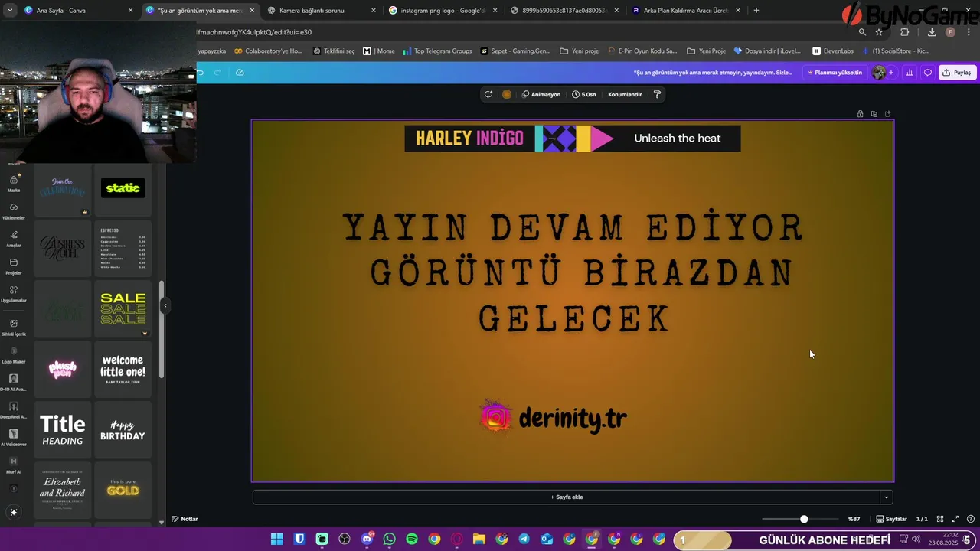Click the user avatar in Canva header

879,73
